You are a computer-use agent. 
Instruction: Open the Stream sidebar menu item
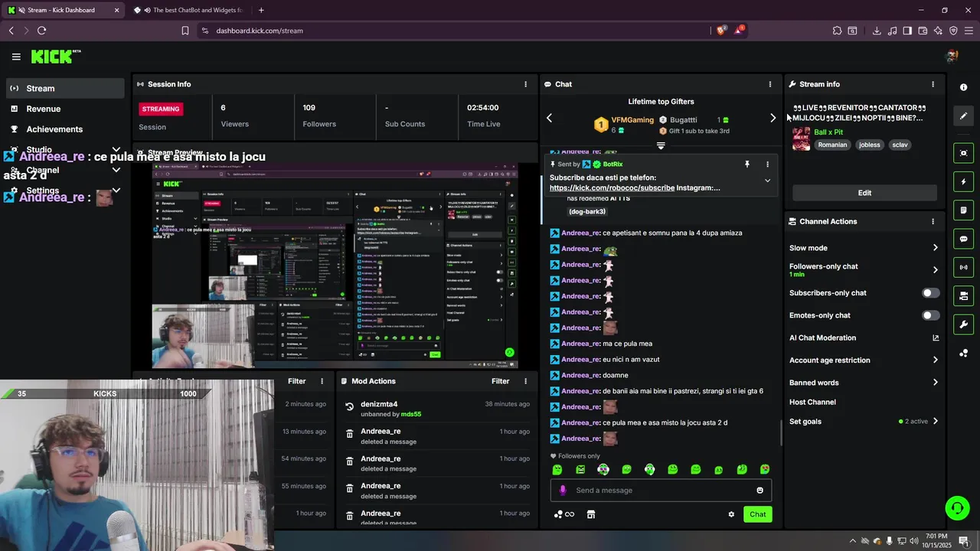coord(65,88)
